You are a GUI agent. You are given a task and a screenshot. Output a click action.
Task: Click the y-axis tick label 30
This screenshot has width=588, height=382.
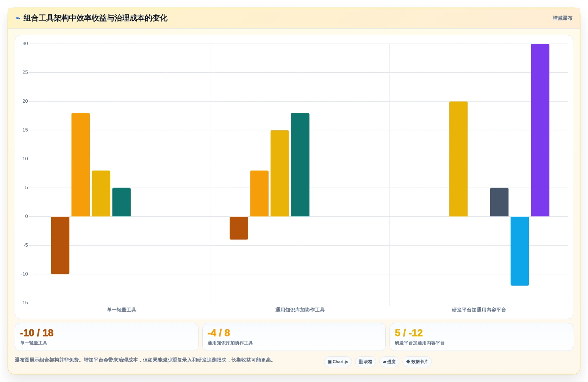(25, 44)
